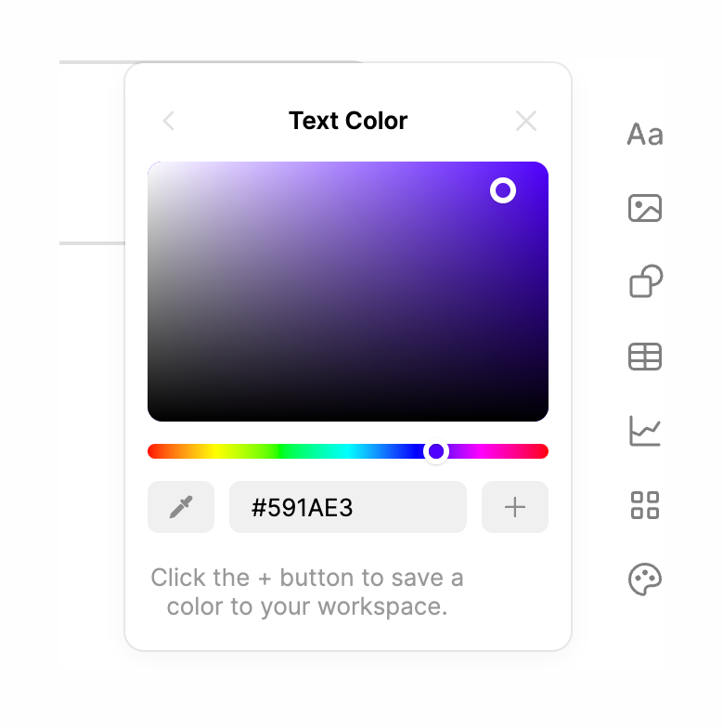
Task: Go back using the left chevron
Action: (x=169, y=121)
